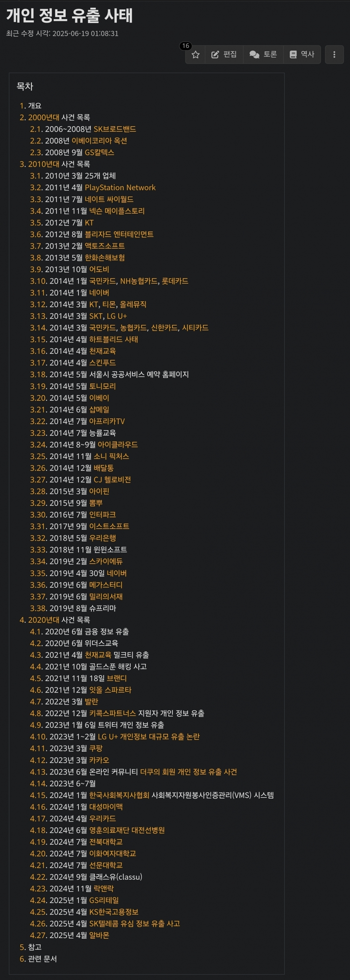
Task: Open the 하트블리드 사태 link
Action: pos(113,339)
